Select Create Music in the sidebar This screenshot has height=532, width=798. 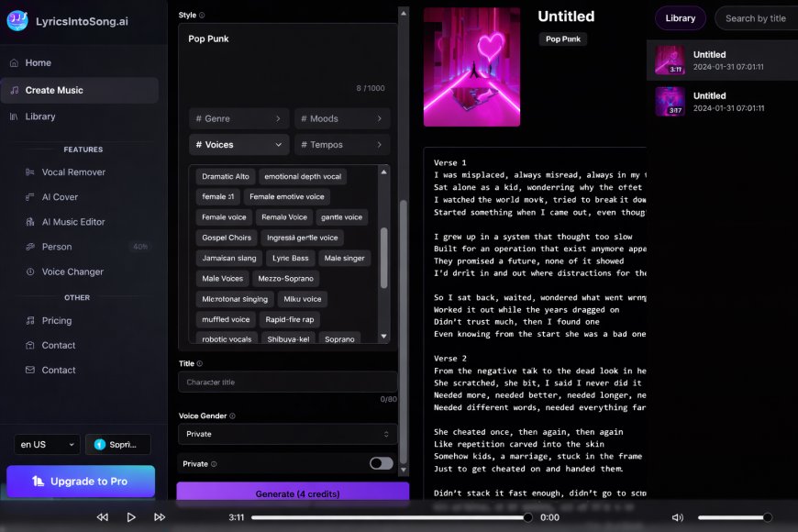tap(80, 90)
